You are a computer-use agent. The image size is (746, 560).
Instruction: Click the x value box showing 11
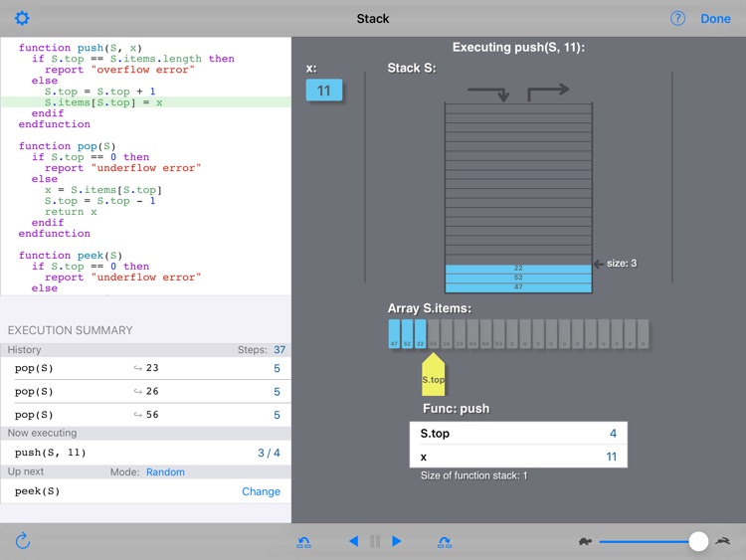point(324,91)
